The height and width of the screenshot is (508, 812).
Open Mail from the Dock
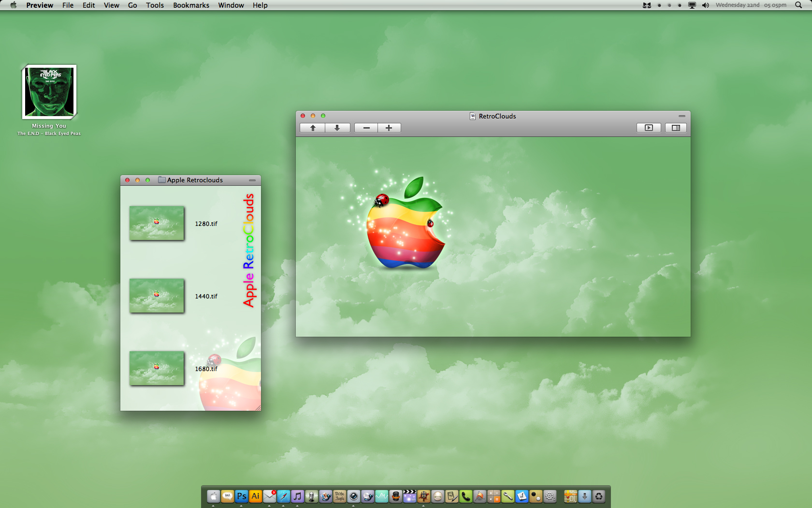[x=270, y=496]
